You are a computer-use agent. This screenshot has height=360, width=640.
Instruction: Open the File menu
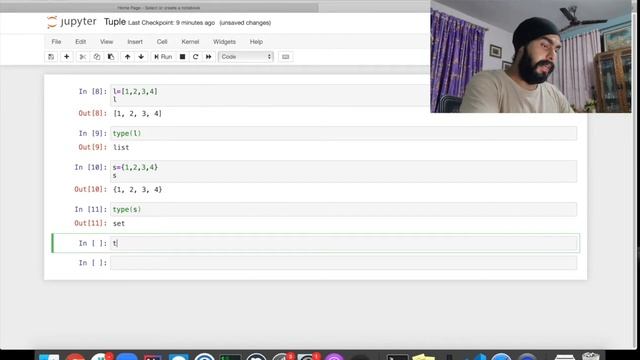pyautogui.click(x=56, y=42)
